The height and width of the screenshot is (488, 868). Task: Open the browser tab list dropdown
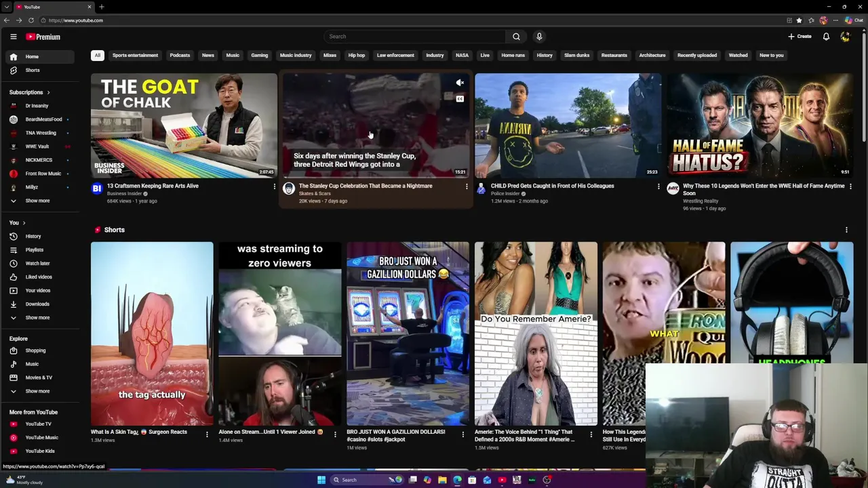pos(7,7)
